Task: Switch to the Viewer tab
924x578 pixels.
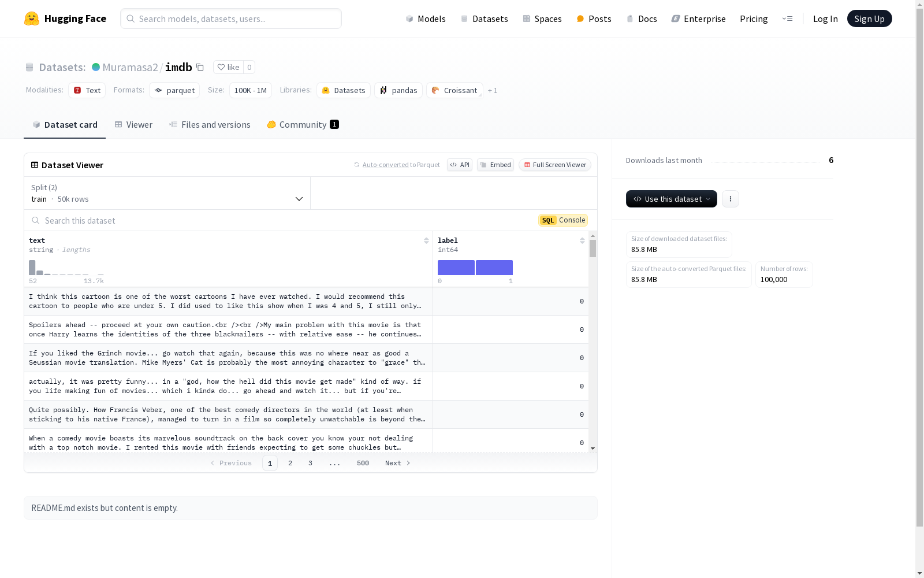Action: click(x=133, y=125)
